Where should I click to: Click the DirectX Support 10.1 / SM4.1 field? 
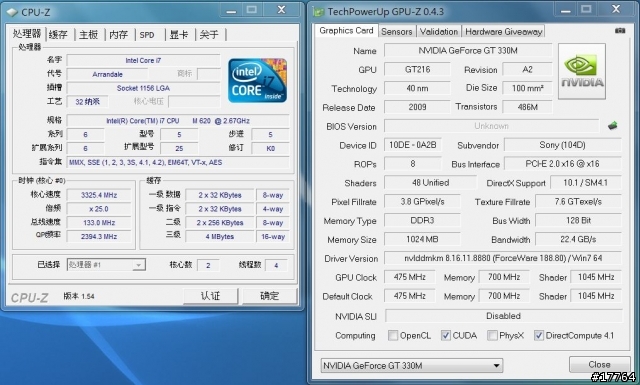[x=586, y=182]
